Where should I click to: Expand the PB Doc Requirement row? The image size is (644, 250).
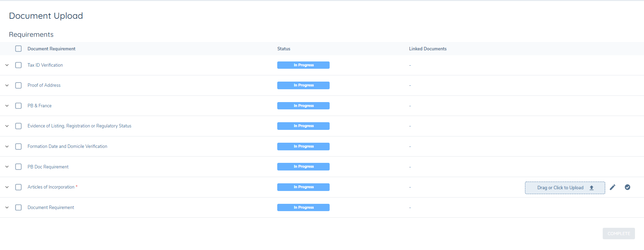pyautogui.click(x=7, y=167)
